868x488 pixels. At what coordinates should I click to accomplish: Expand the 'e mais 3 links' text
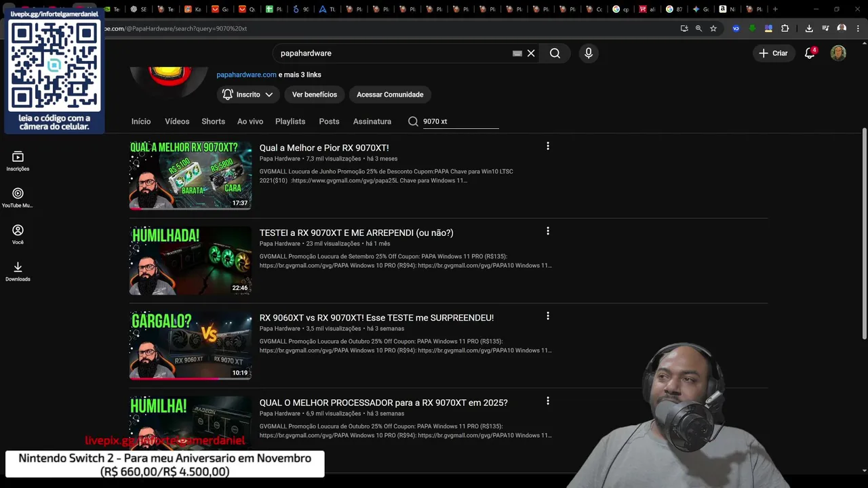pos(300,75)
